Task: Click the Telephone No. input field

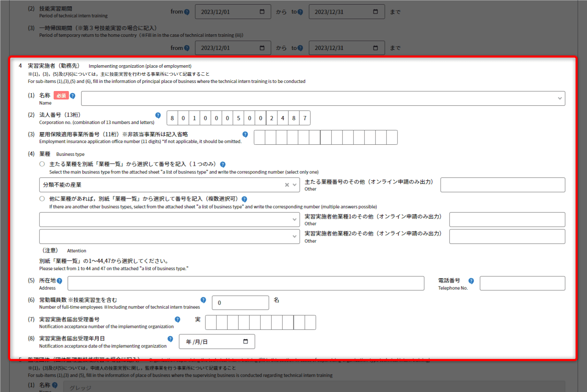Action: 522,283
